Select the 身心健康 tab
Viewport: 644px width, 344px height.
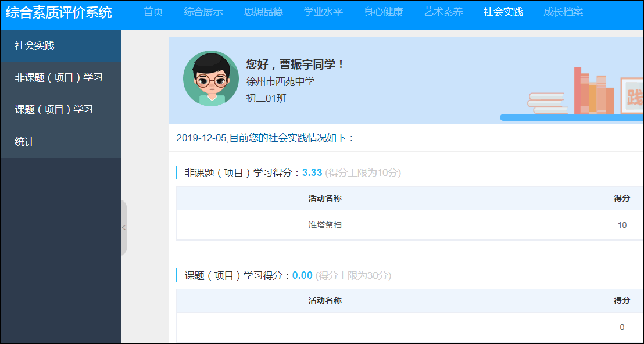383,12
